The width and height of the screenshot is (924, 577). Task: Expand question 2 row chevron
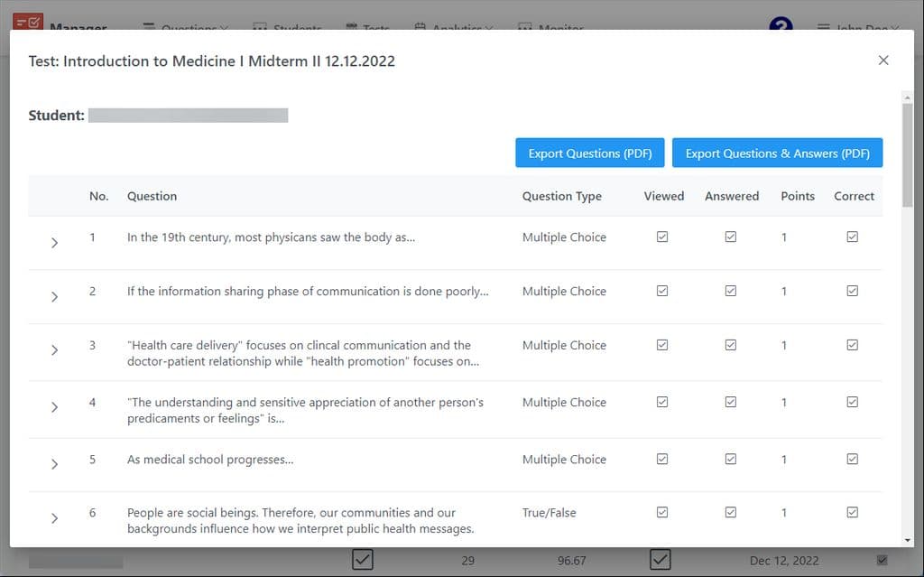[x=54, y=296]
